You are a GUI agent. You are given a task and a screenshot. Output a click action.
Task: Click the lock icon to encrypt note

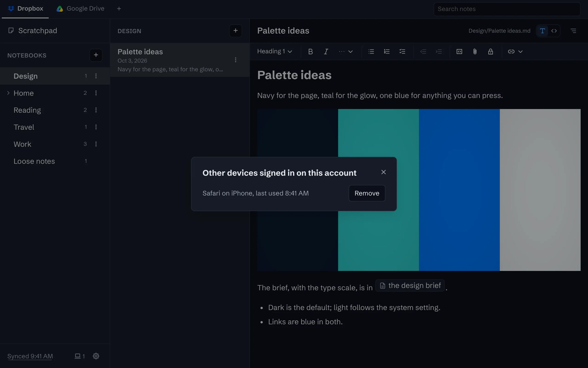490,52
